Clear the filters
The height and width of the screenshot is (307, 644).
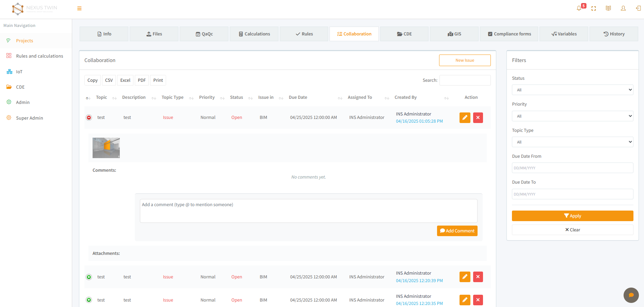pyautogui.click(x=573, y=230)
